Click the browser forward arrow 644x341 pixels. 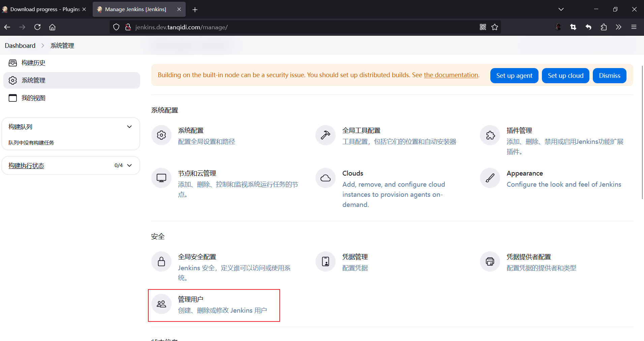coord(22,27)
